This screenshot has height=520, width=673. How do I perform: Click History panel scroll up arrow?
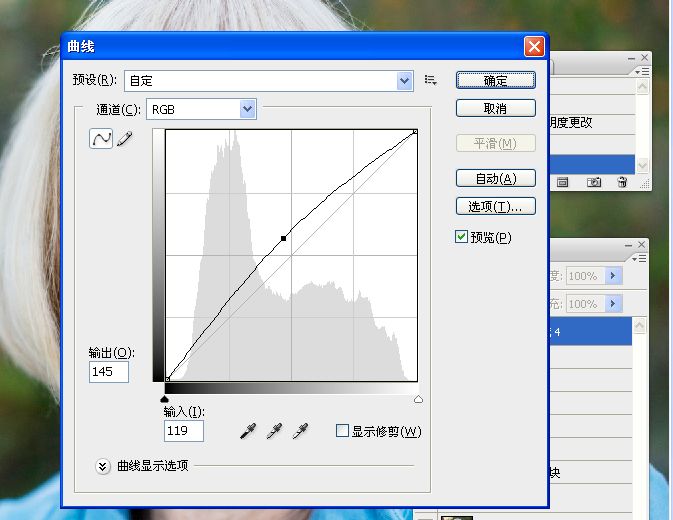(643, 88)
